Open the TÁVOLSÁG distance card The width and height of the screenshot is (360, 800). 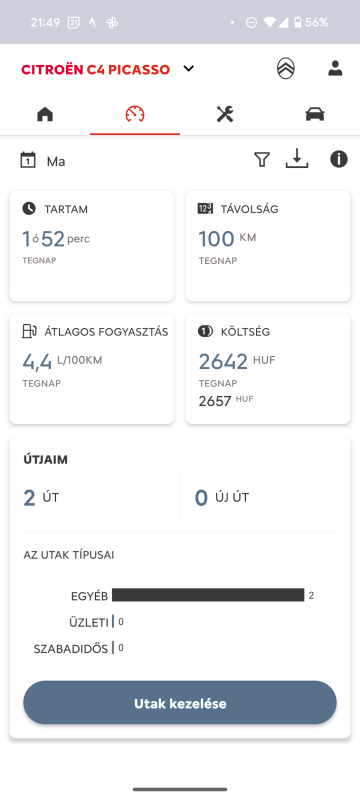coord(268,246)
